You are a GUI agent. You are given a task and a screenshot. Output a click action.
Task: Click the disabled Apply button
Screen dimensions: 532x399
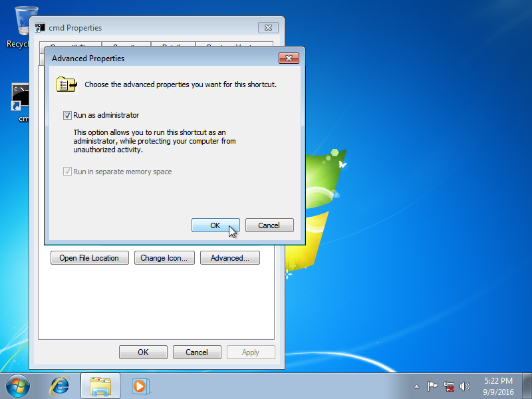click(x=251, y=352)
